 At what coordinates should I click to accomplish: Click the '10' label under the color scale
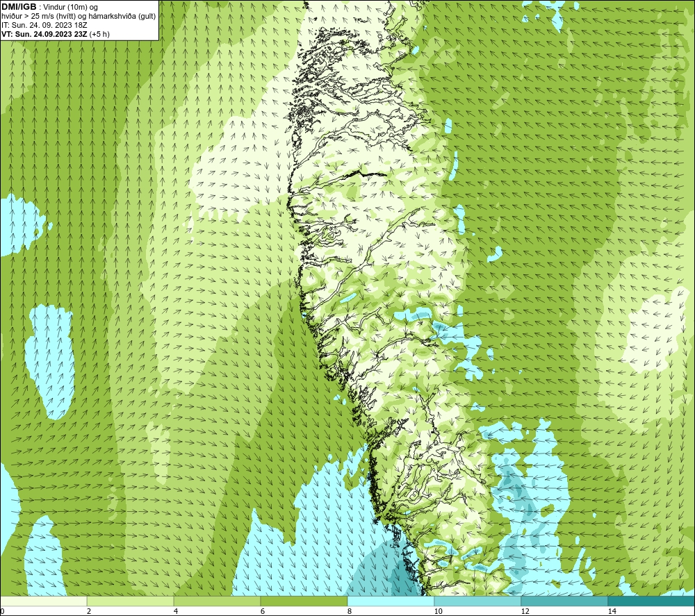438,612
